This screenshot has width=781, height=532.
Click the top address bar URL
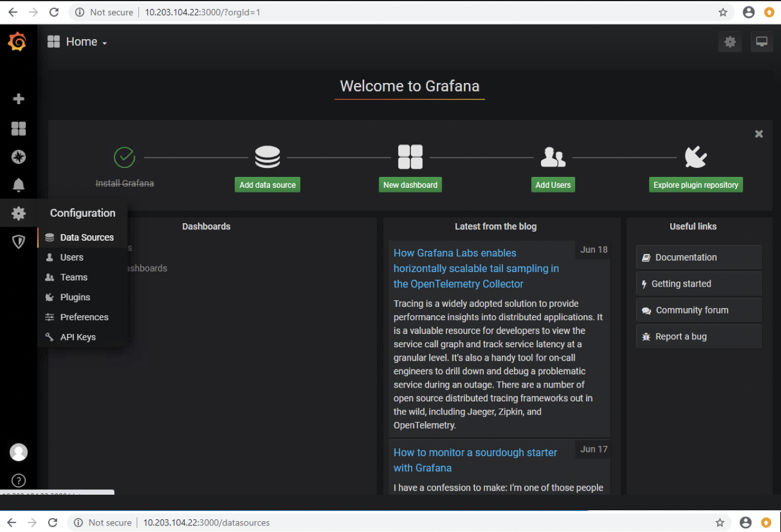click(x=203, y=12)
